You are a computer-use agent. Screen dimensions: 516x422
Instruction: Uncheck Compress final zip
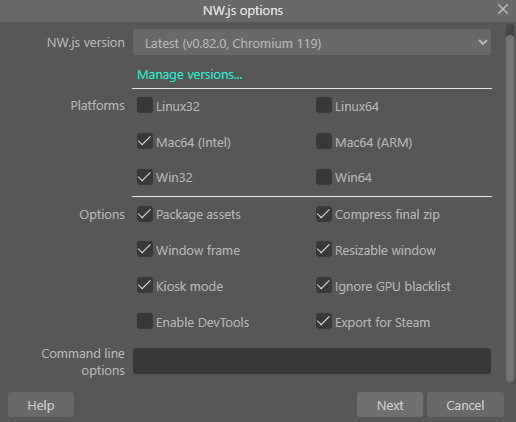coord(324,214)
